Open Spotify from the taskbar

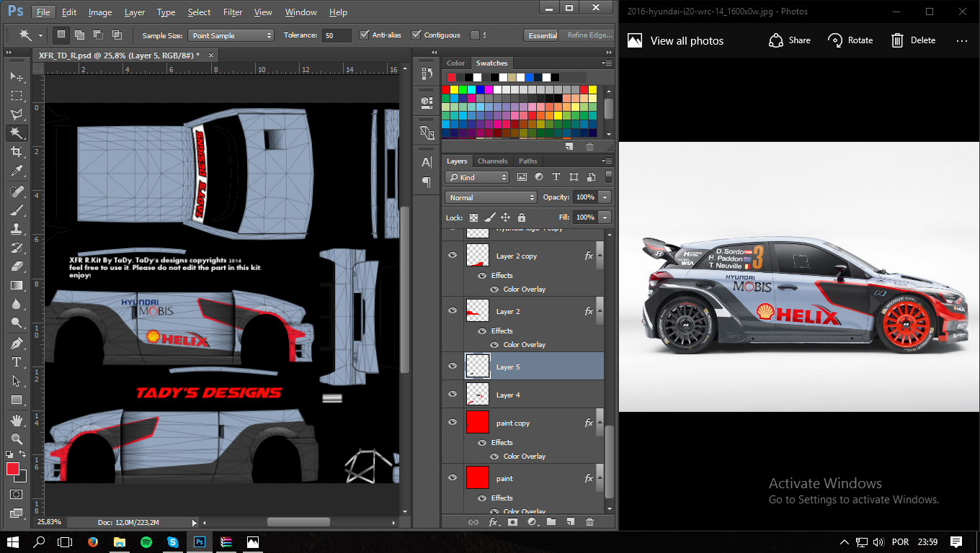tap(146, 542)
